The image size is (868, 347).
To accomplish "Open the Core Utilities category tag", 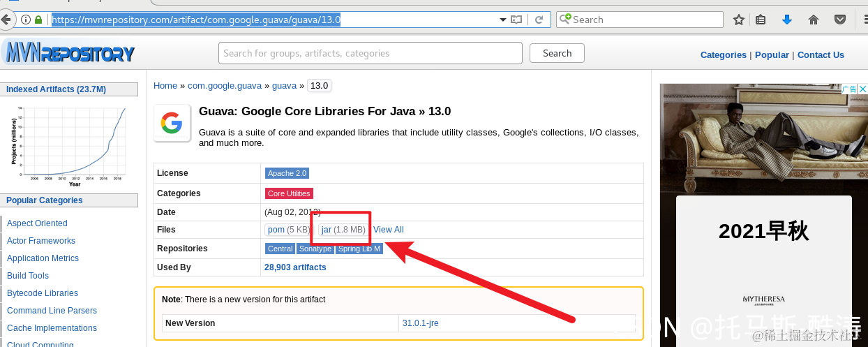I will (289, 193).
